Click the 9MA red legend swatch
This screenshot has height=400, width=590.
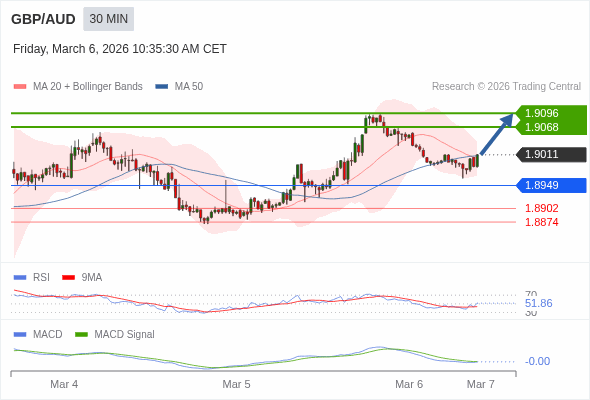pos(68,278)
